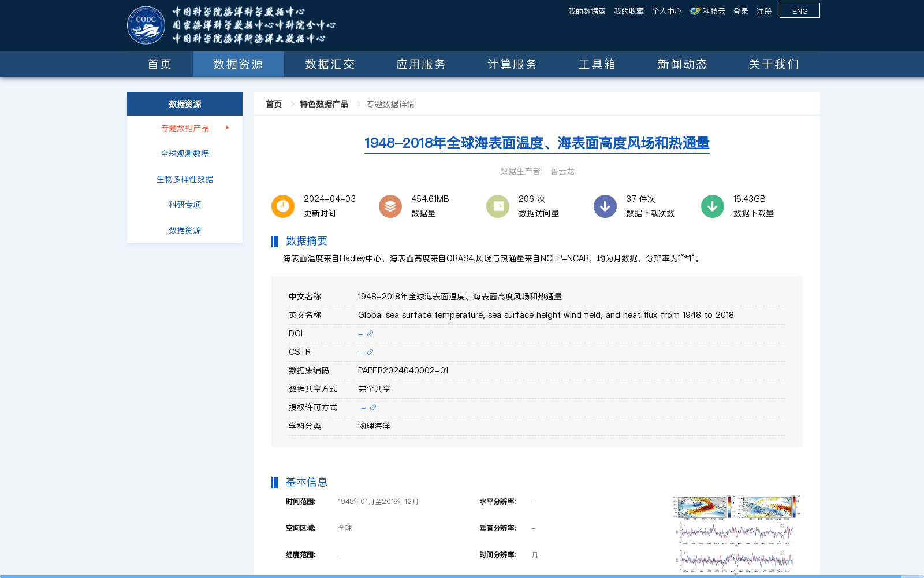Go to 个人中心
The width and height of the screenshot is (924, 578).
tap(667, 11)
